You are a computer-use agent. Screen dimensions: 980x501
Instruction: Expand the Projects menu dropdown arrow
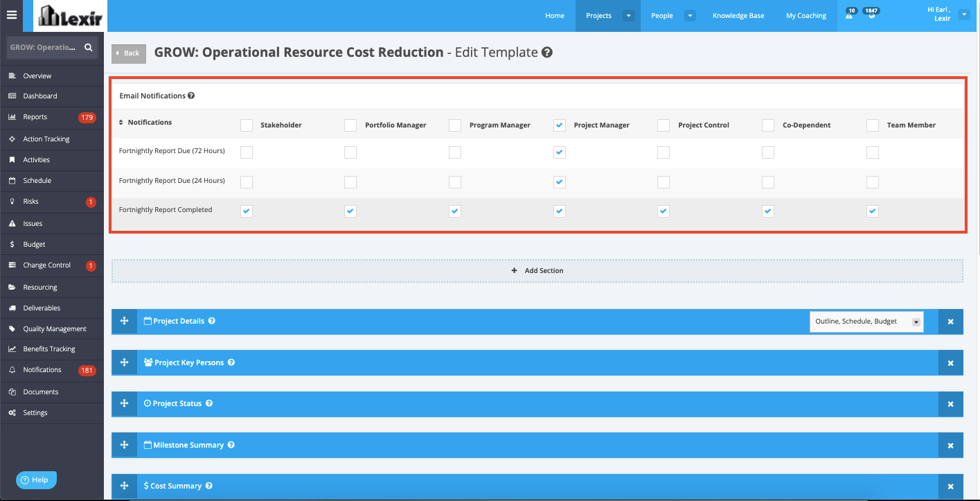(628, 15)
